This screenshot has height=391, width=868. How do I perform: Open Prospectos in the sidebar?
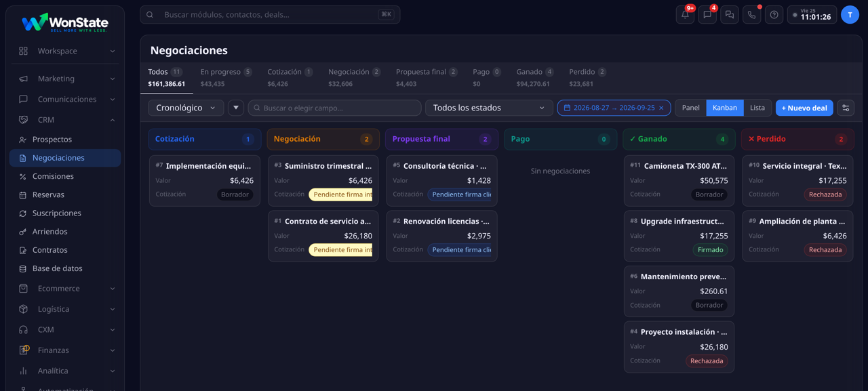click(65, 140)
